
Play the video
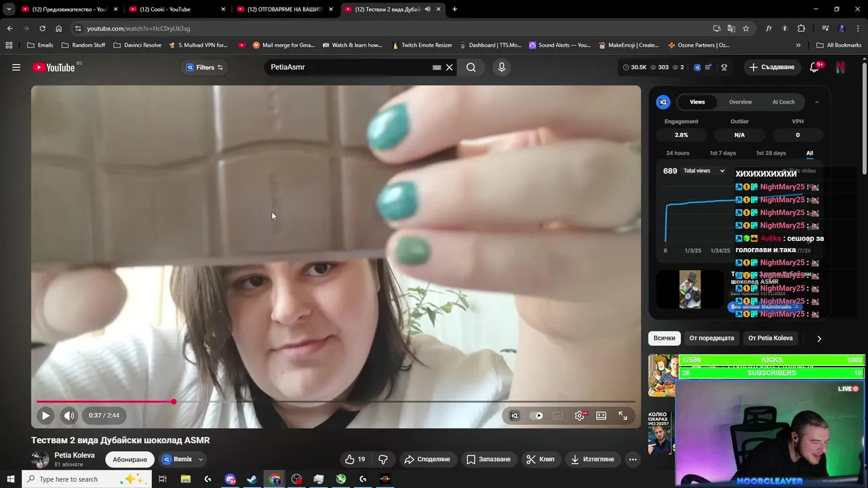pos(45,415)
